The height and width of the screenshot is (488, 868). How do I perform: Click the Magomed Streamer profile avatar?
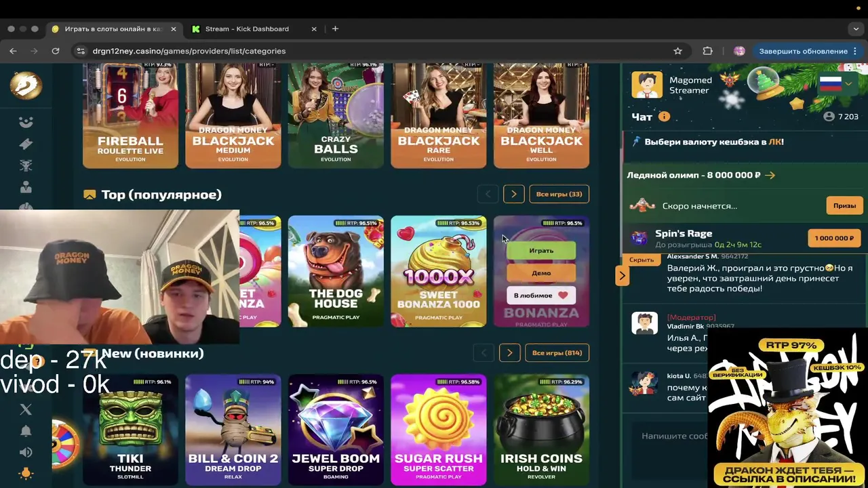(x=646, y=85)
